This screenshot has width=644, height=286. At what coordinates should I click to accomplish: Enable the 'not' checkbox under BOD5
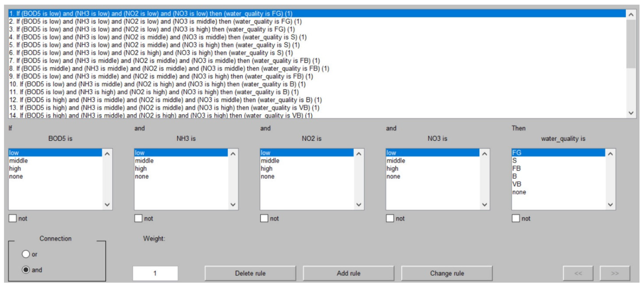[x=13, y=218]
